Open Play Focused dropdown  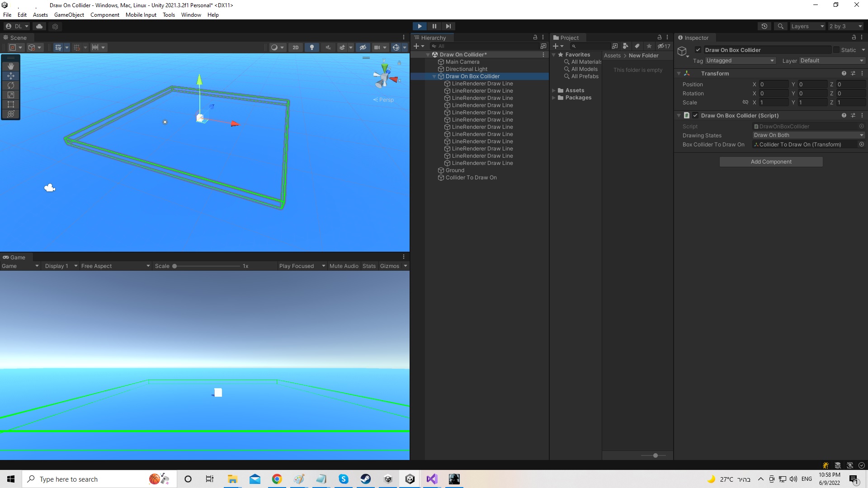tap(302, 266)
